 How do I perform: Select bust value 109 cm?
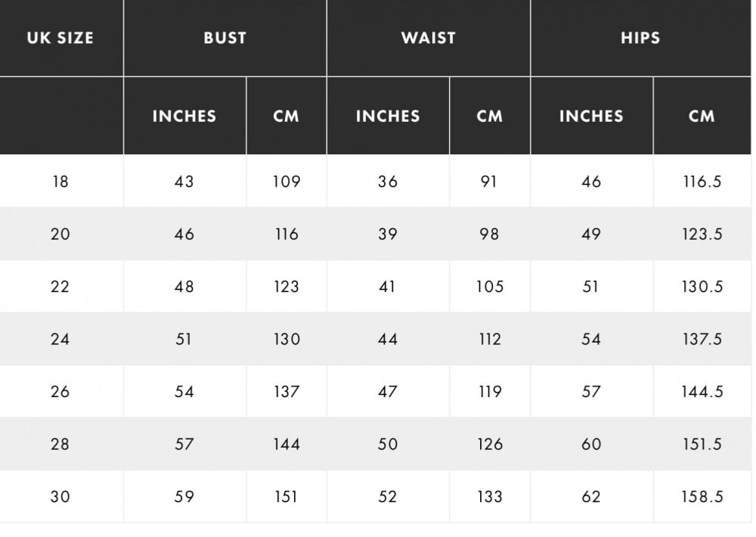287,182
